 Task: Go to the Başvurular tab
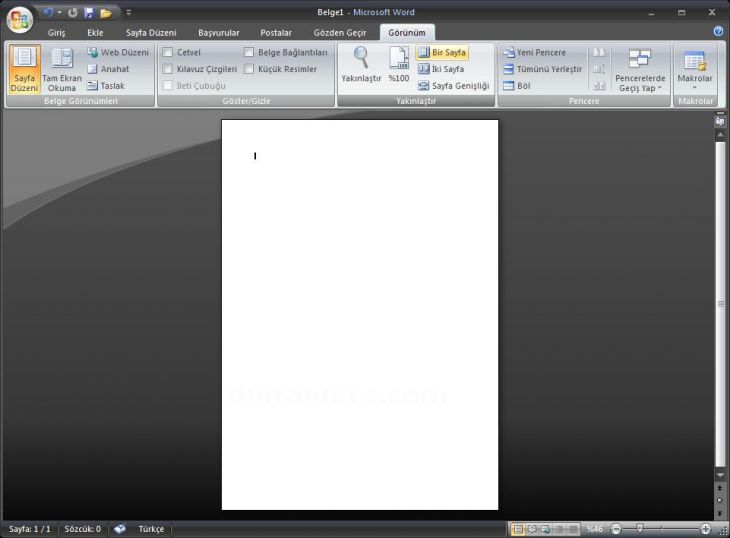point(218,33)
